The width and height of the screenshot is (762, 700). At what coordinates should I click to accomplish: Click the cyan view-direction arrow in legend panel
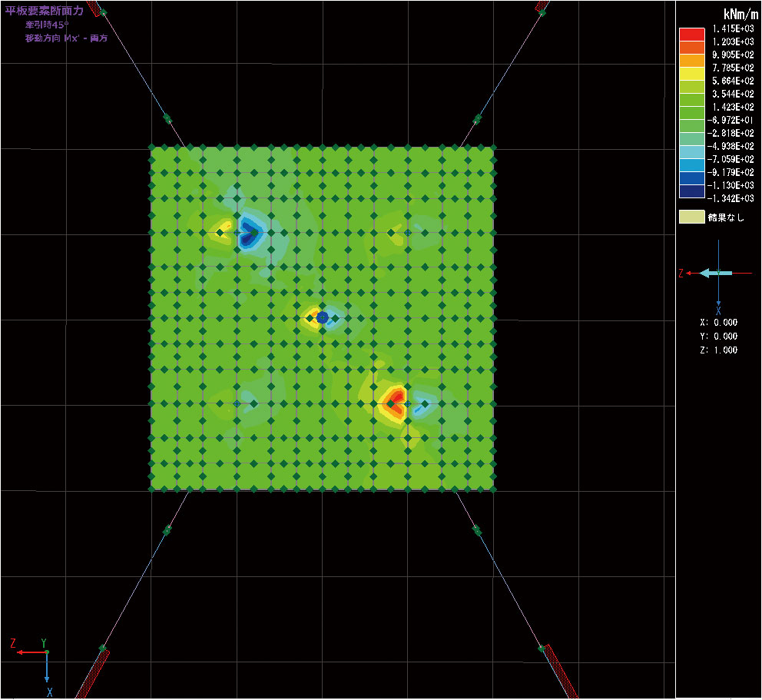click(x=715, y=274)
